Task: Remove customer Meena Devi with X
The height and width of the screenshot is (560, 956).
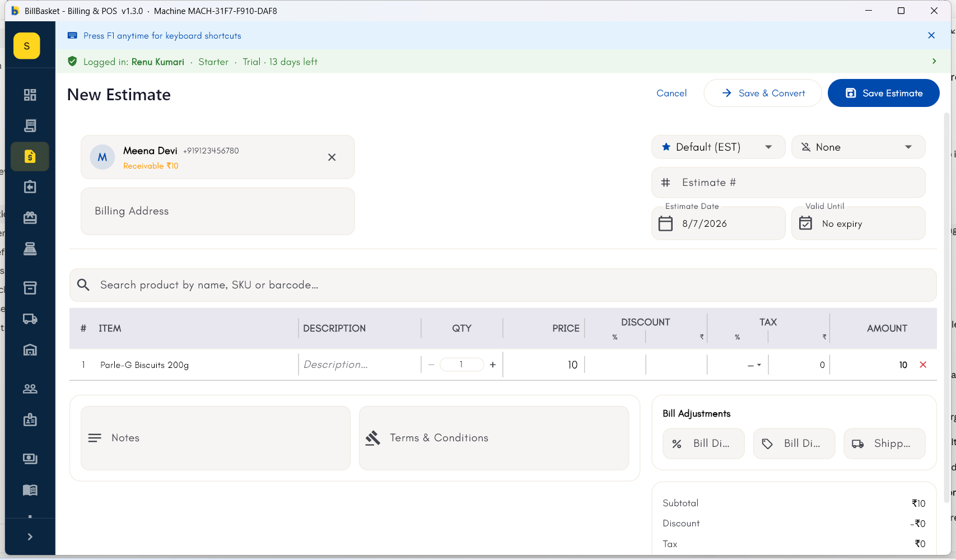Action: [332, 157]
